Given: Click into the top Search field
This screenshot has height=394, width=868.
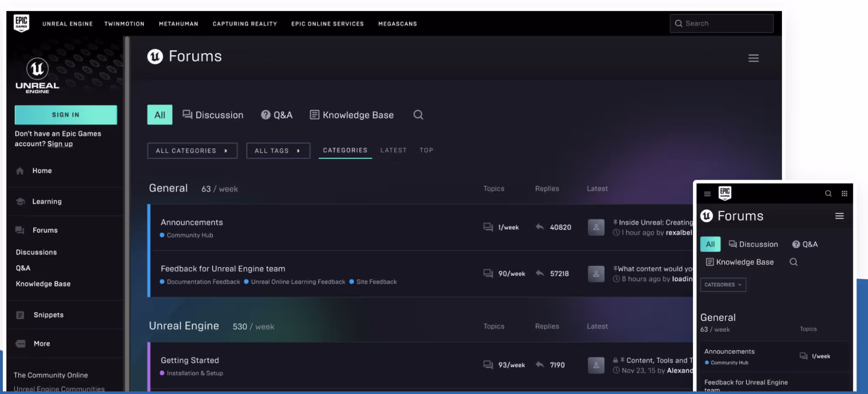Looking at the screenshot, I should 722,23.
